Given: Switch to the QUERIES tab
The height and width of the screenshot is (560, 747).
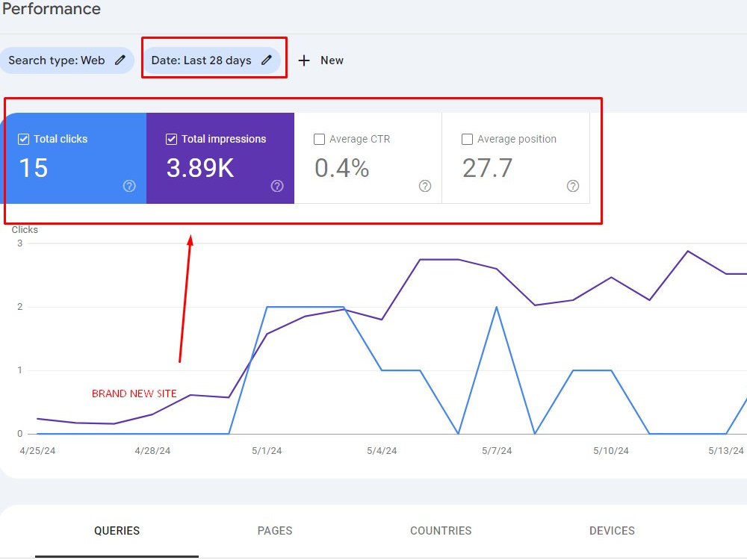Looking at the screenshot, I should (x=117, y=530).
